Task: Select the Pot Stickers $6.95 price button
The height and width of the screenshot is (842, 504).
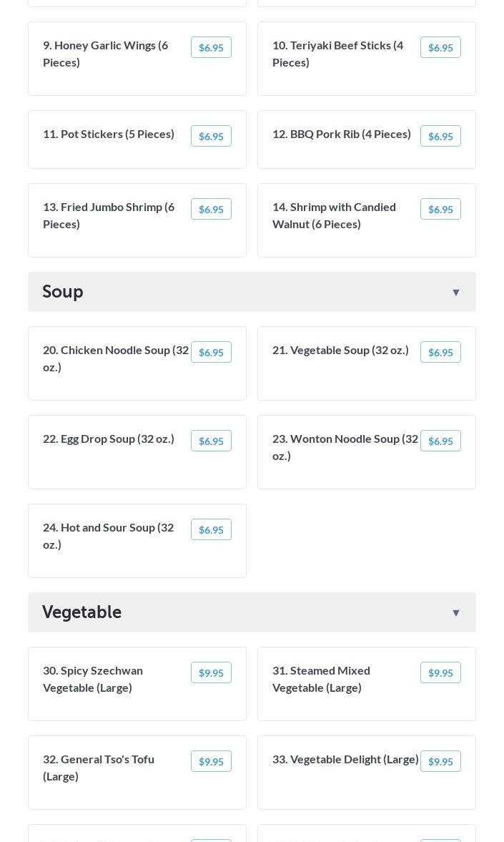Action: pyautogui.click(x=211, y=136)
